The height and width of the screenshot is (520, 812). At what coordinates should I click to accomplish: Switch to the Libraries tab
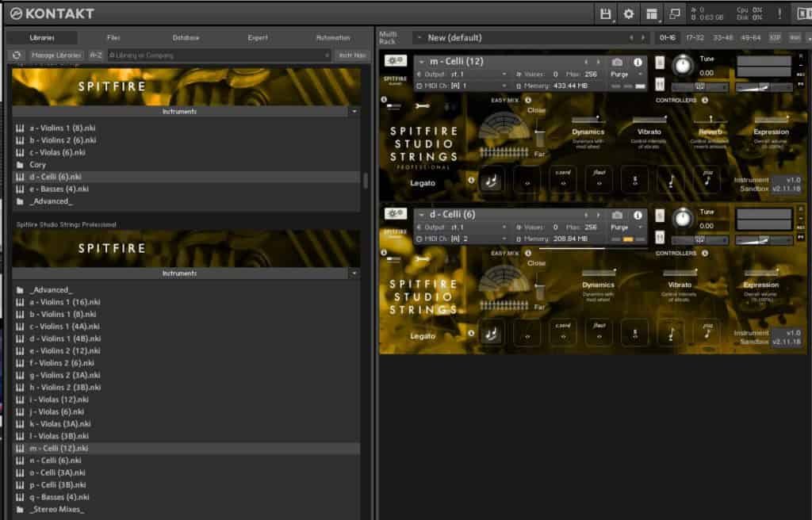(42, 38)
